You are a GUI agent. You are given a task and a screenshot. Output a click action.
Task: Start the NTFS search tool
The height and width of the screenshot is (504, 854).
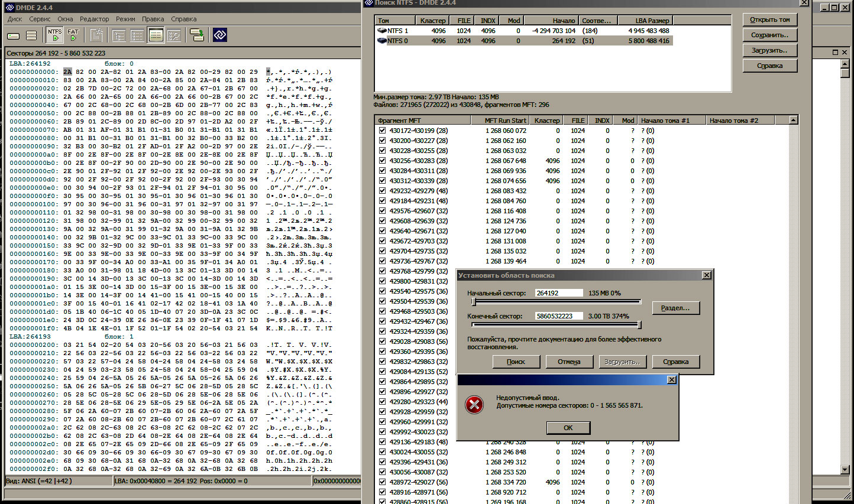pos(54,35)
